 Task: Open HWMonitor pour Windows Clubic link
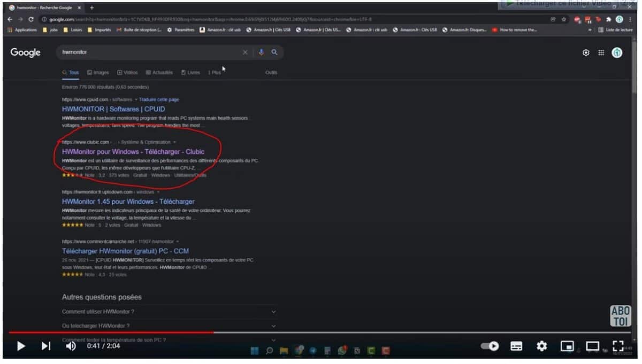point(133,152)
